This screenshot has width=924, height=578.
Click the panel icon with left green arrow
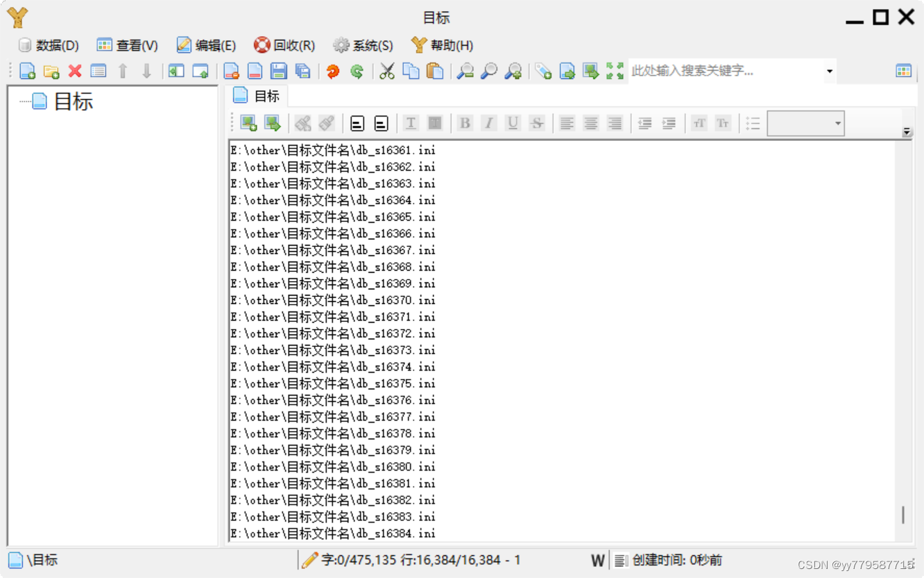pyautogui.click(x=176, y=71)
